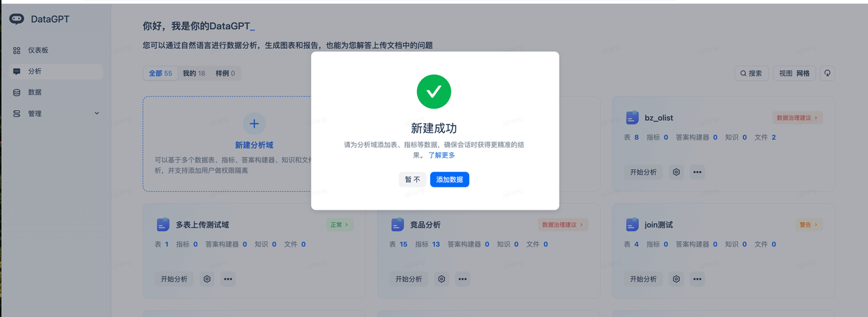The width and height of the screenshot is (868, 317).
Task: Expand 数据治理建议 tag on bz_olist card
Action: 797,117
